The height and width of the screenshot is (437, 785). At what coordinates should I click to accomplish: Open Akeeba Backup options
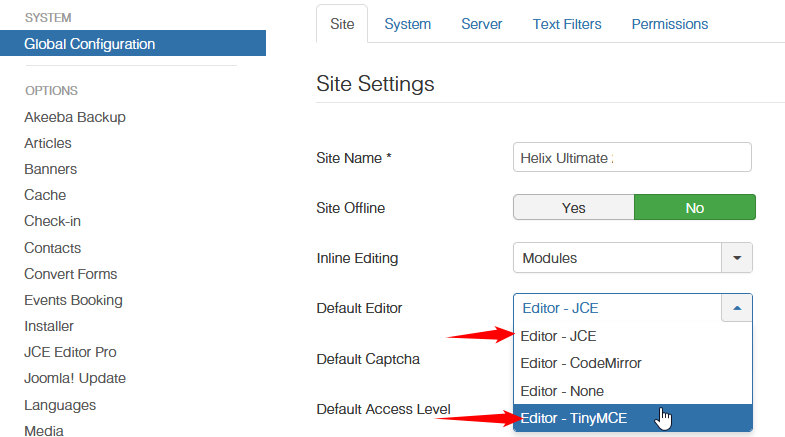75,117
